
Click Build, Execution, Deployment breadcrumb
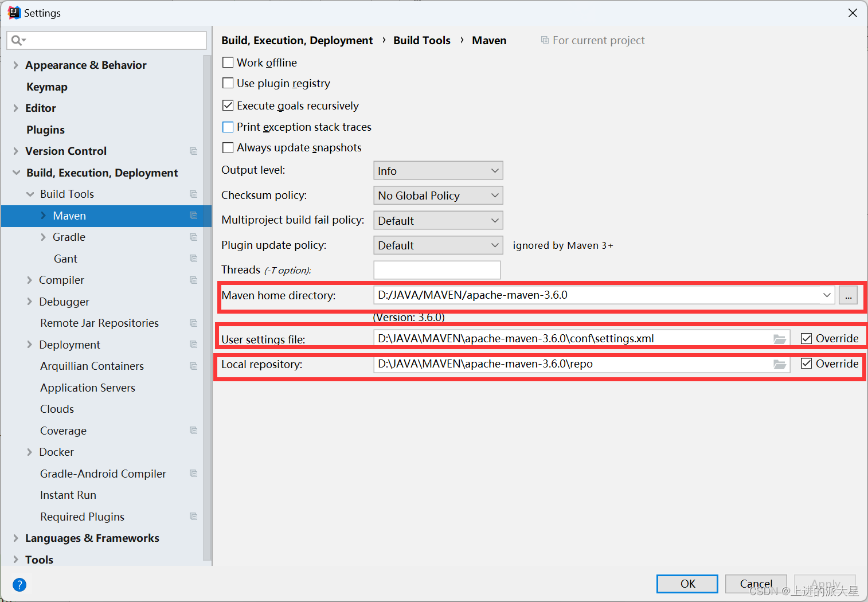tap(297, 40)
